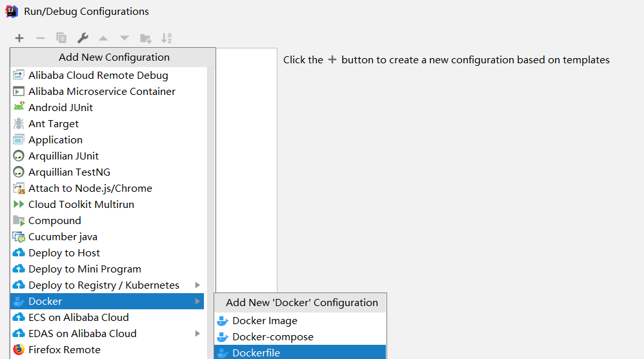Screen dimensions: 644x359
Task: Choose Arquillian TestNG entry
Action: click(x=107, y=172)
